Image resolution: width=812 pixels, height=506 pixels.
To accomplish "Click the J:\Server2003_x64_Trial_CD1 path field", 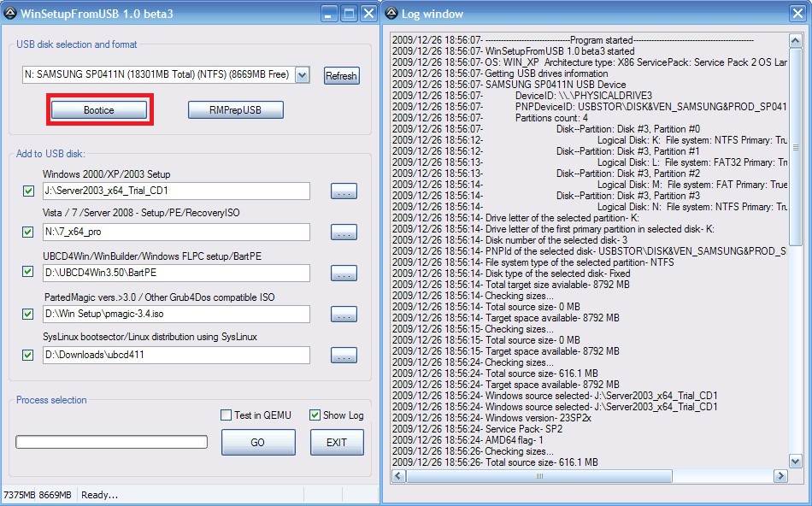I will click(176, 191).
